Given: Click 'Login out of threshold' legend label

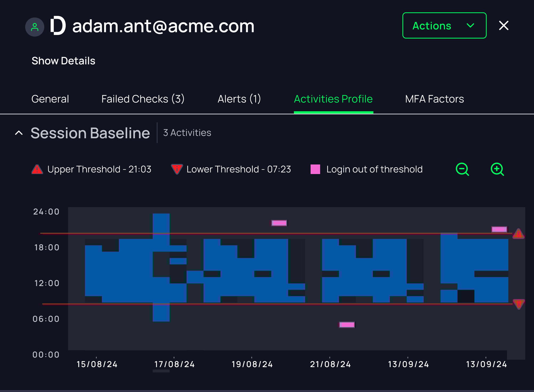Looking at the screenshot, I should [x=374, y=169].
